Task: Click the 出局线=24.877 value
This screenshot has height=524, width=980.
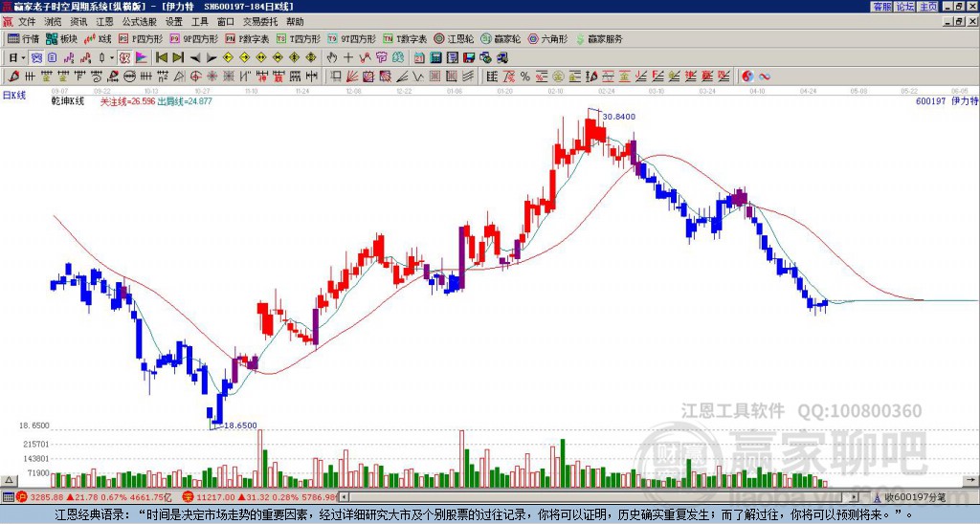Action: (185, 101)
